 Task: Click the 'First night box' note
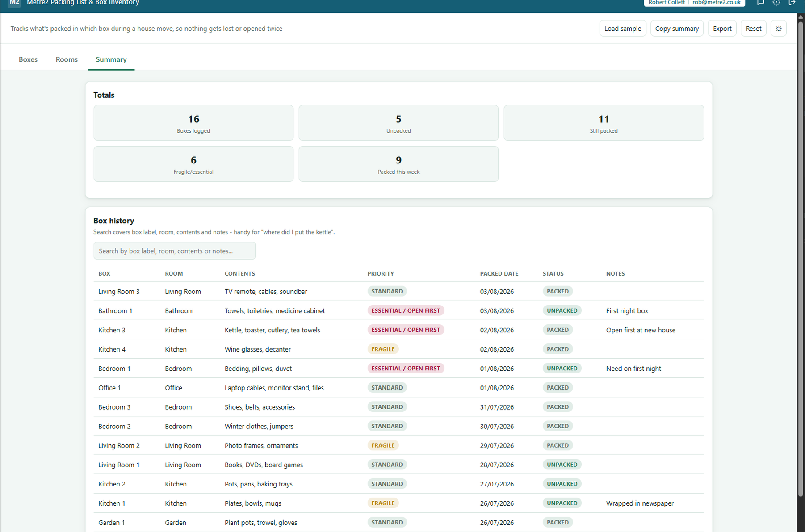(627, 311)
